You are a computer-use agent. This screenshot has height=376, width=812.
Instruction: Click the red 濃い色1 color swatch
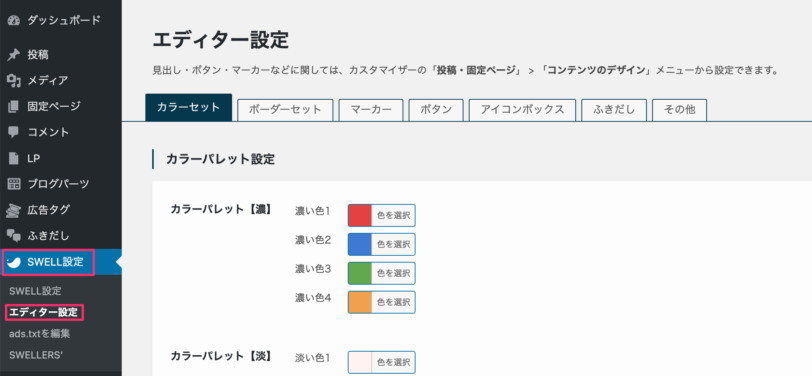[360, 215]
